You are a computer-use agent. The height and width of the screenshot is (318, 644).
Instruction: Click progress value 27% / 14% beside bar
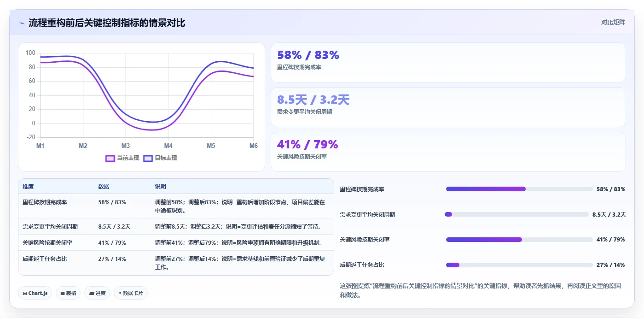click(x=610, y=265)
